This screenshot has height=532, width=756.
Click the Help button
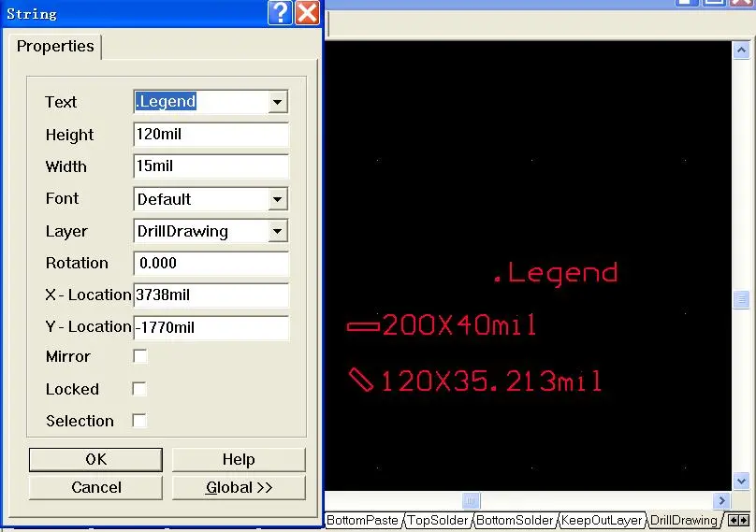[x=239, y=460]
